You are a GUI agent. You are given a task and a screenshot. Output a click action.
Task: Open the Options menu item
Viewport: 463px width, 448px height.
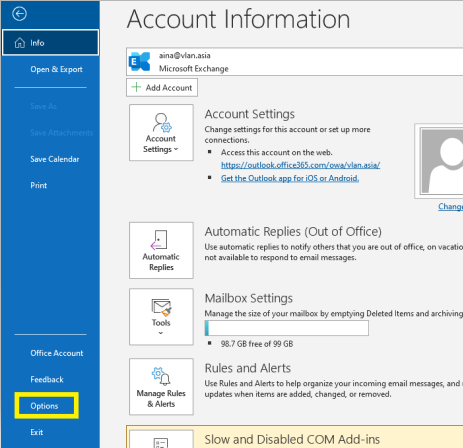(44, 406)
